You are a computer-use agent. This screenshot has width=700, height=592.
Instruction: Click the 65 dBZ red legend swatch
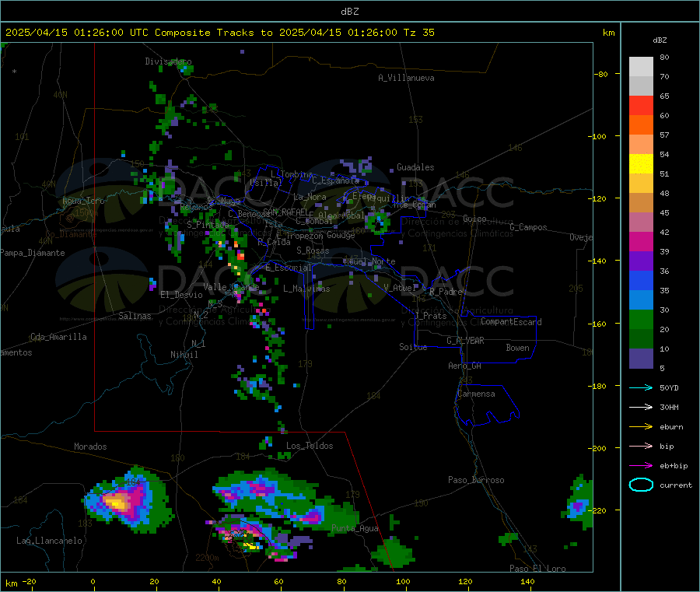point(641,105)
